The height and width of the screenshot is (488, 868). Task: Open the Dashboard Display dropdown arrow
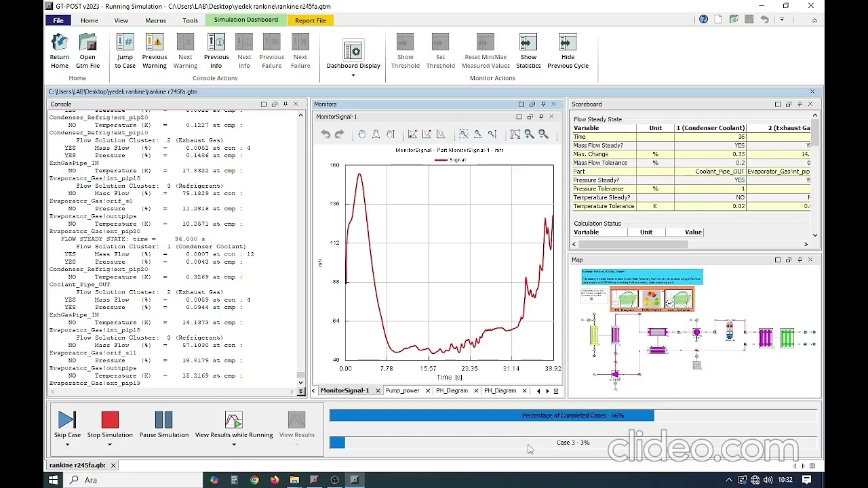click(353, 75)
